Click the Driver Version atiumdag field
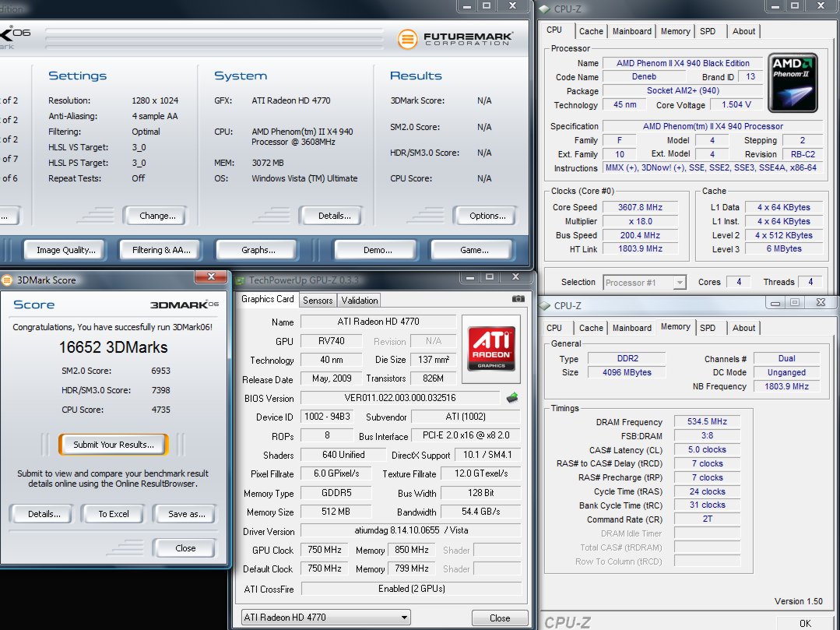The height and width of the screenshot is (630, 840). 411,530
